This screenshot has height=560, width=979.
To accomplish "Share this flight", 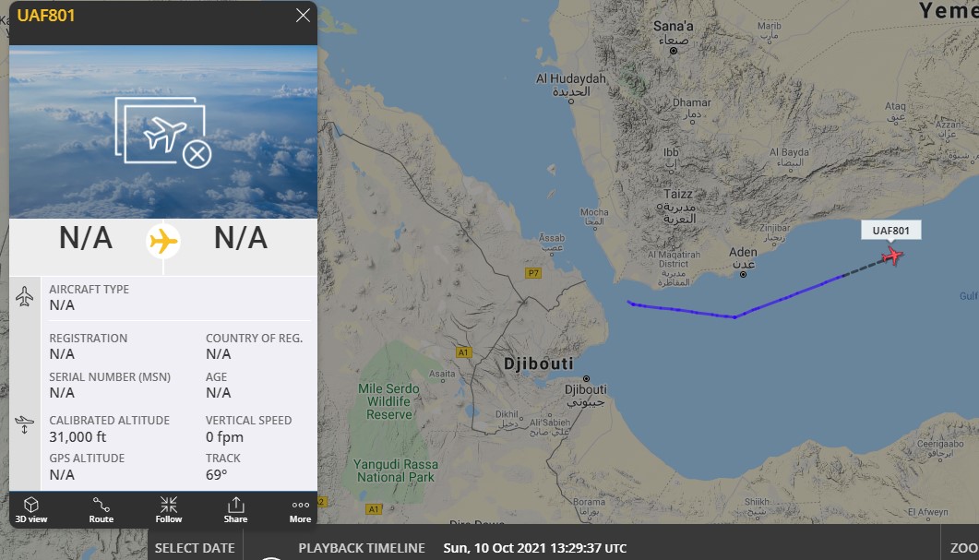I will coord(235,509).
